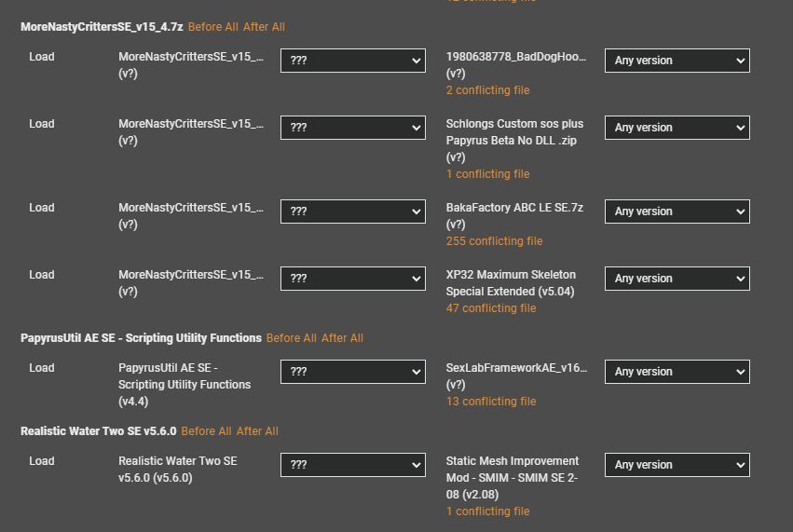
Task: Open version dropdown for XP32 Maximum Skeleton
Action: coord(677,279)
